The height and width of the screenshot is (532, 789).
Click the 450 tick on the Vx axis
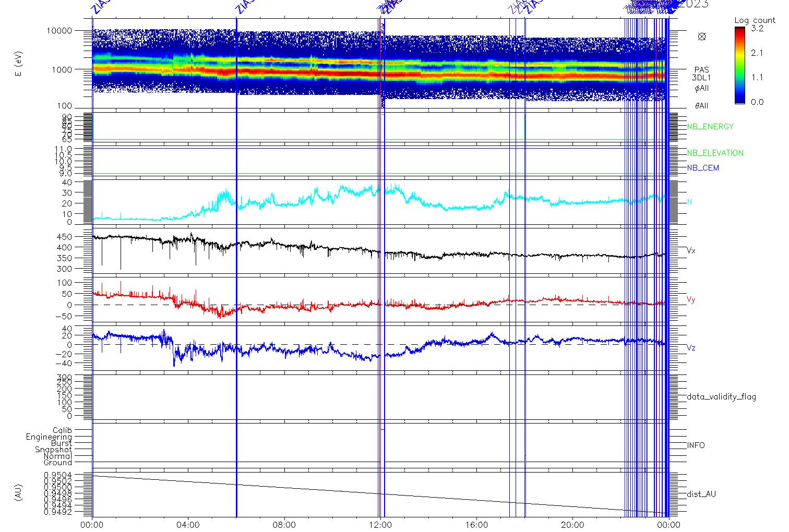65,237
